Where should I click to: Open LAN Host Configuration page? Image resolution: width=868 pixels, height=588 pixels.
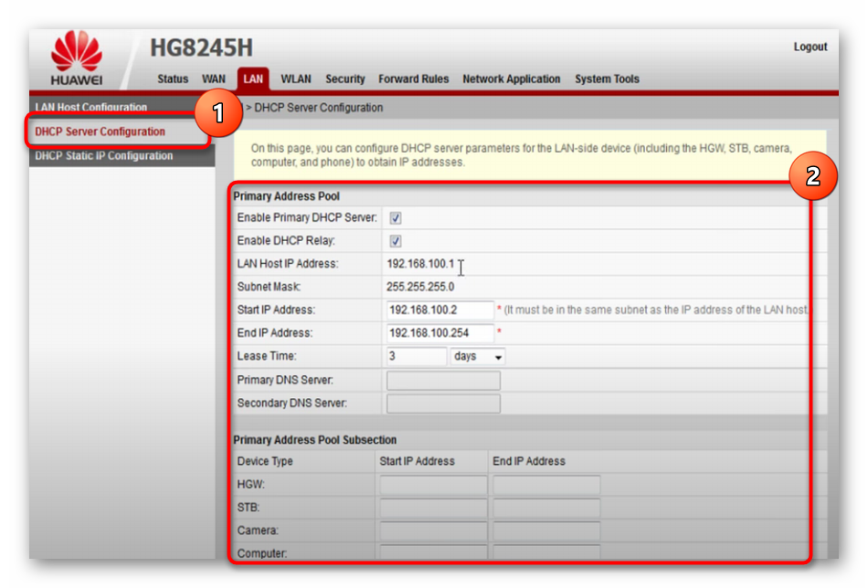[90, 108]
